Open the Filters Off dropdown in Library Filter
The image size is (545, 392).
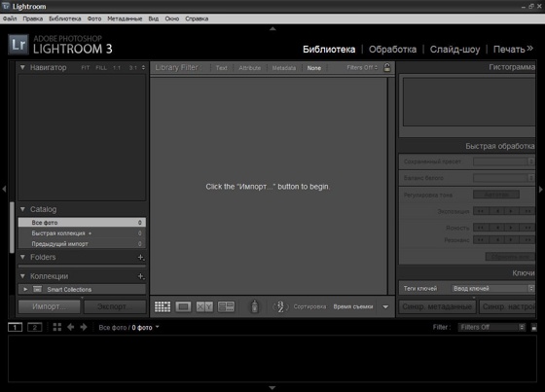[362, 67]
